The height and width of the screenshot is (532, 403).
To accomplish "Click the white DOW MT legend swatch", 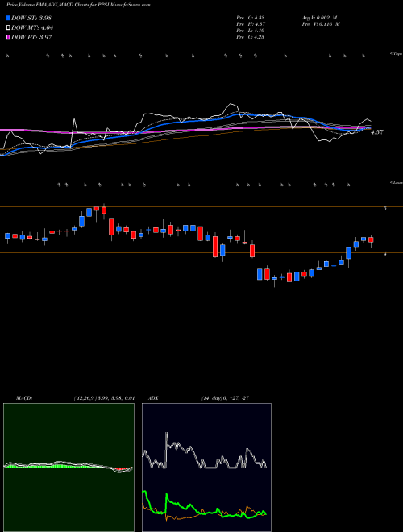I will tap(8, 28).
